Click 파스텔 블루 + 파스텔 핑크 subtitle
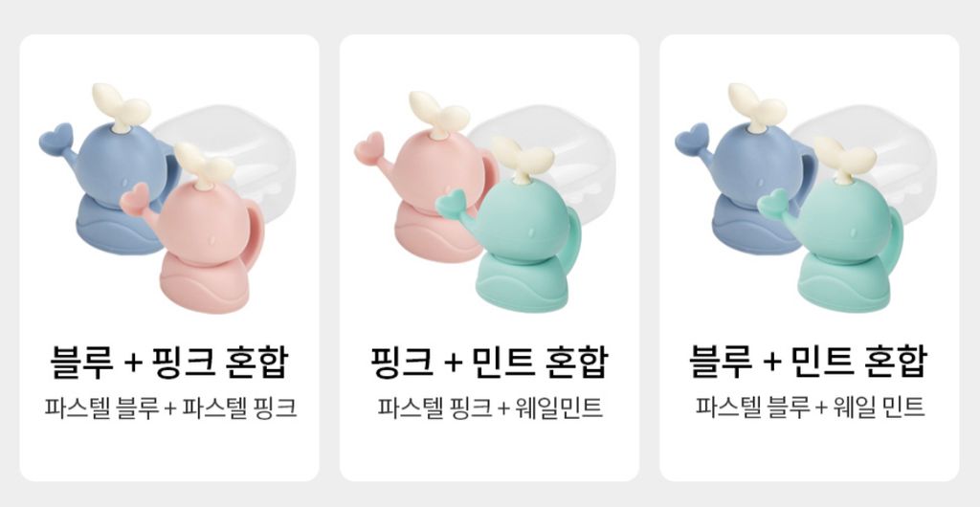The width and height of the screenshot is (980, 507). (x=170, y=408)
